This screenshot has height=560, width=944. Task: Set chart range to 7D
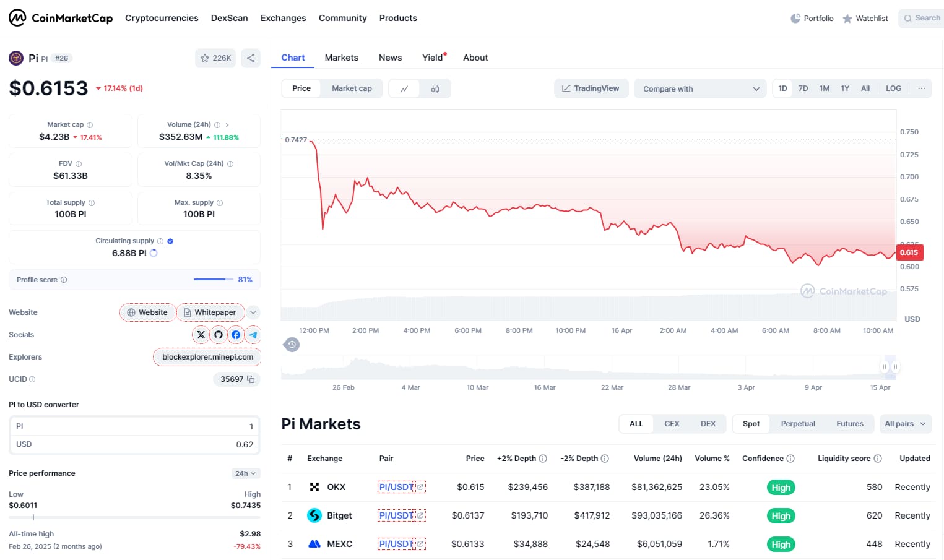point(803,88)
